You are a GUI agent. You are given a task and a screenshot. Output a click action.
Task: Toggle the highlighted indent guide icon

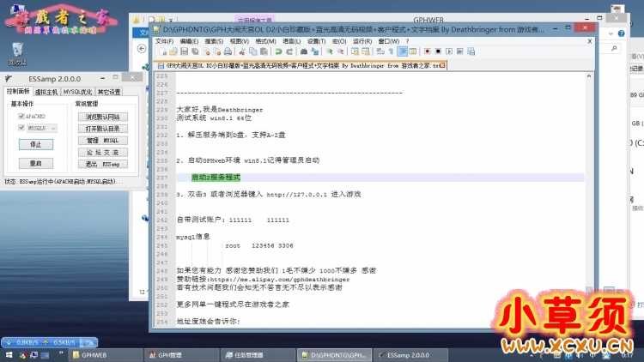(402, 51)
